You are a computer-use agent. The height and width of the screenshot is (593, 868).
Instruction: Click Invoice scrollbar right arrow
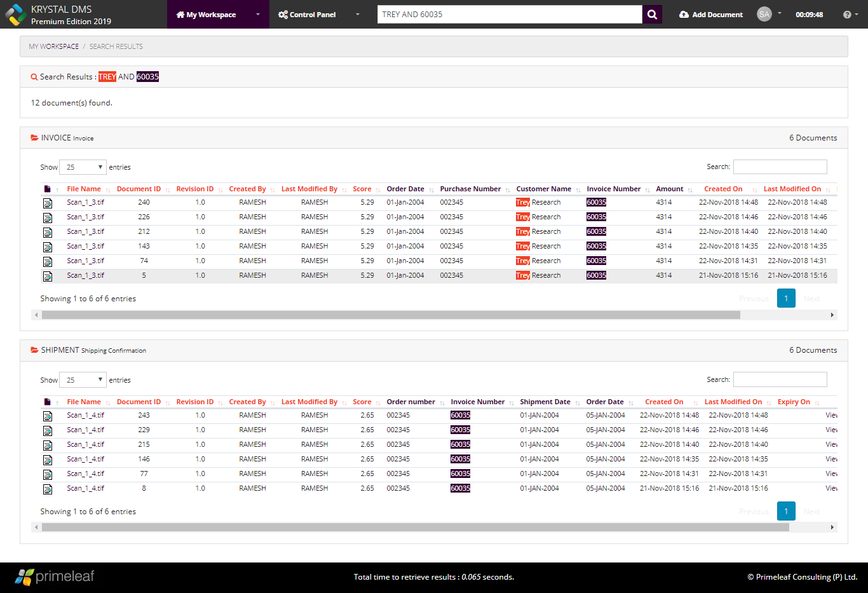click(x=832, y=315)
